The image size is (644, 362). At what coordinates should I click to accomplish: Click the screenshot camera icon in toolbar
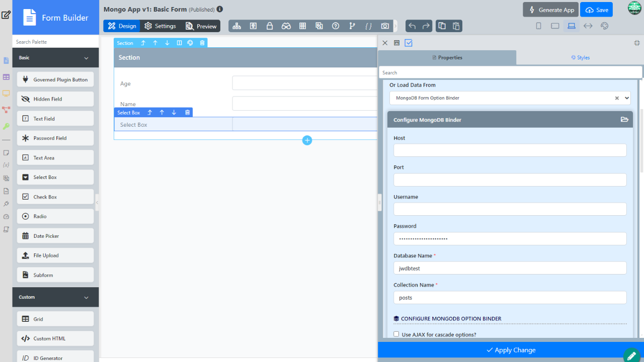point(385,26)
